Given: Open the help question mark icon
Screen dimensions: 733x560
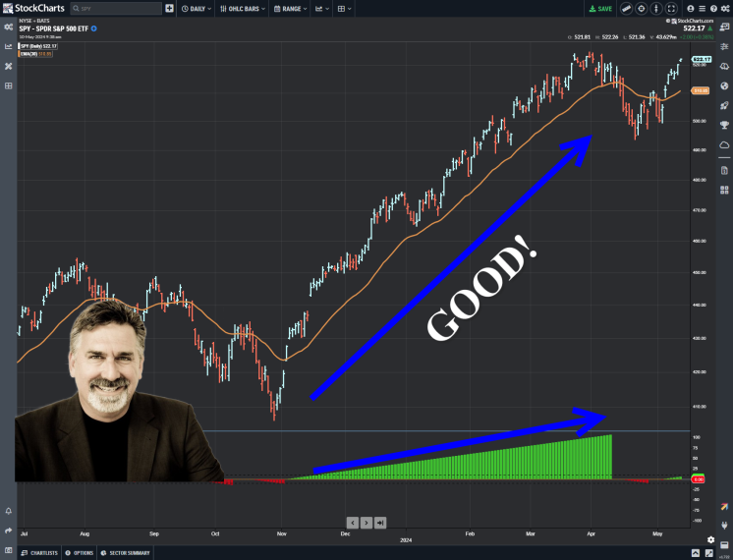Looking at the screenshot, I should point(713,9).
